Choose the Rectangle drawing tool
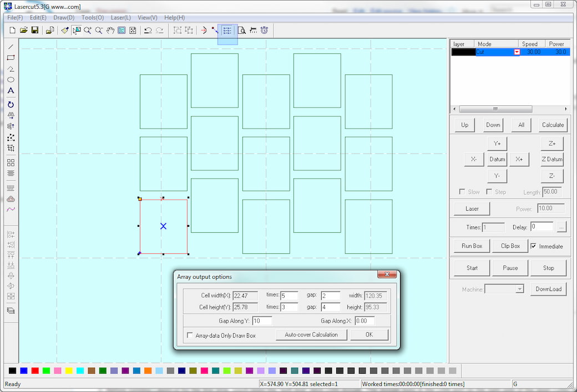Viewport: 577px width, 392px height. [11, 58]
